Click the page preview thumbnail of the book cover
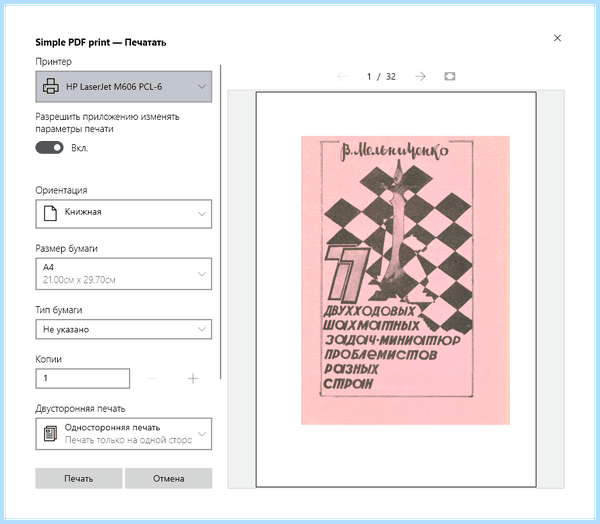 tap(396, 289)
